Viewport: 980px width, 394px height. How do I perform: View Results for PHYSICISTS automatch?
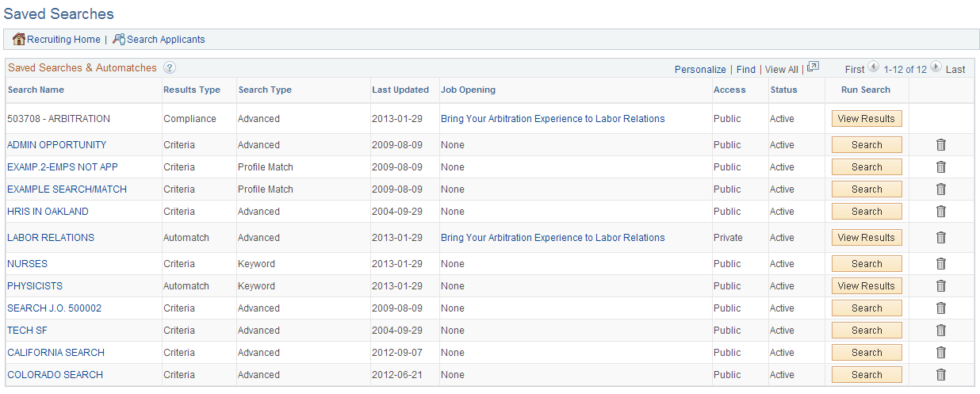[x=866, y=286]
